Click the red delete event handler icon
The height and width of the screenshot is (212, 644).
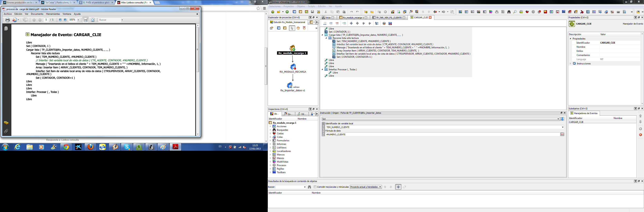640,135
